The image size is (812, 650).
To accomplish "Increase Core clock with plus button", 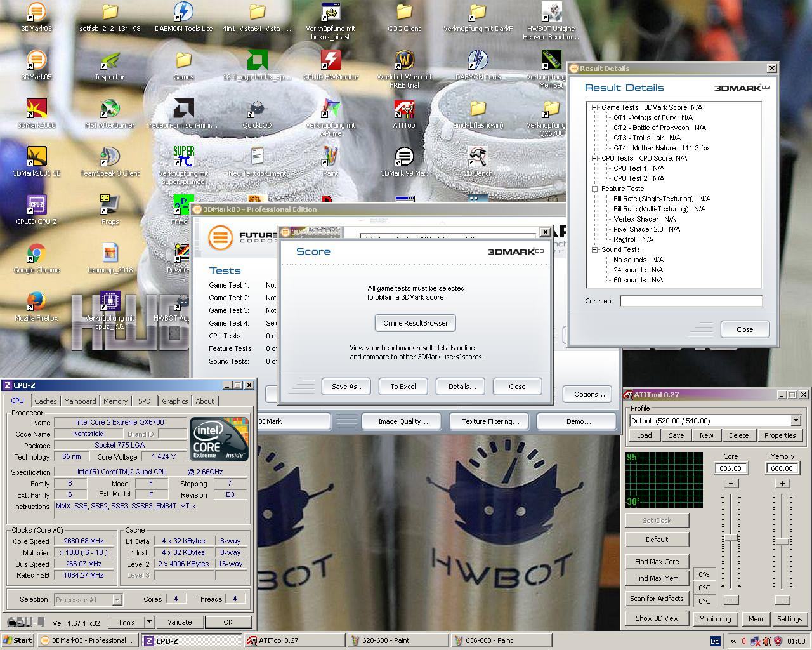I will 731,483.
